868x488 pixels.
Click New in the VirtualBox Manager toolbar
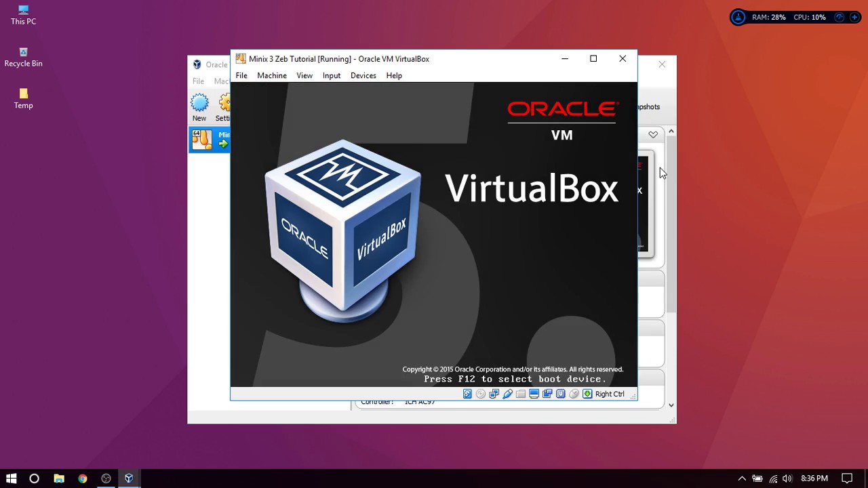tap(199, 108)
